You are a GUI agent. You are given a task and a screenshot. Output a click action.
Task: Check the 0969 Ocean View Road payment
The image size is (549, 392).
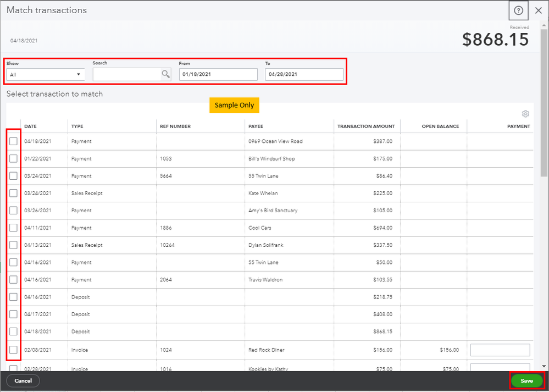13,141
